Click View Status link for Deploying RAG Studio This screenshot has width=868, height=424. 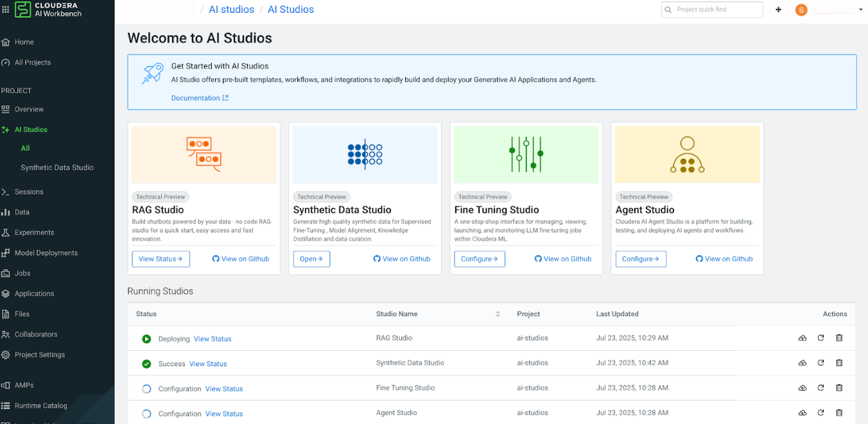[213, 339]
